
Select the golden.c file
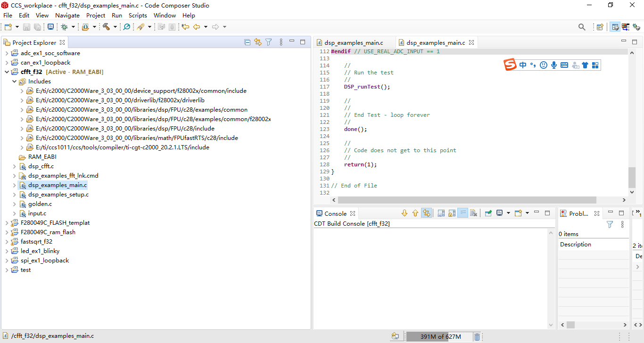40,204
